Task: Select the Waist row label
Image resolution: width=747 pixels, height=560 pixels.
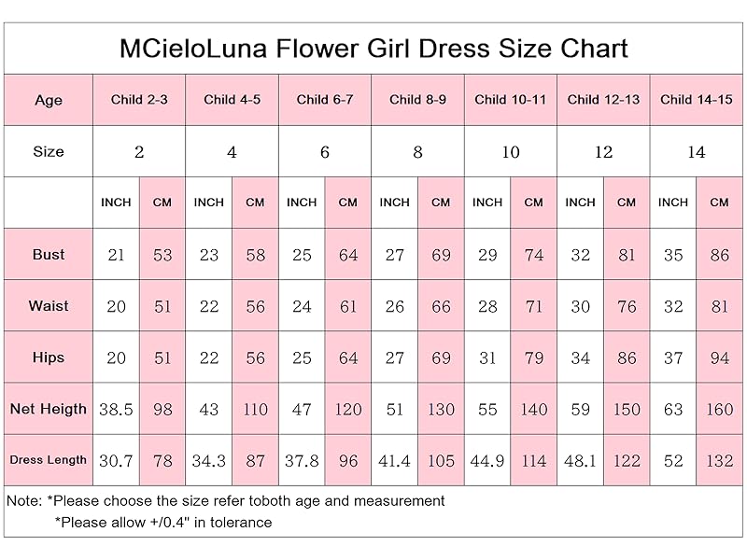Action: 49,306
